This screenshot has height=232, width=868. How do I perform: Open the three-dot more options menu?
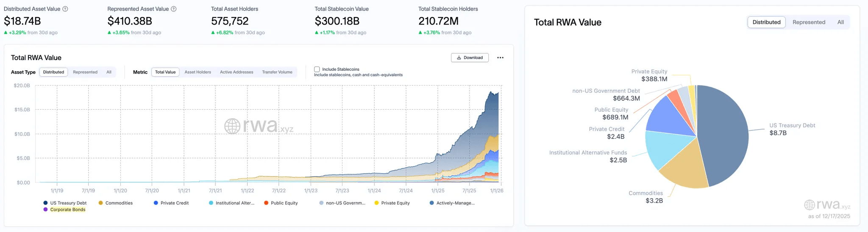pos(500,58)
